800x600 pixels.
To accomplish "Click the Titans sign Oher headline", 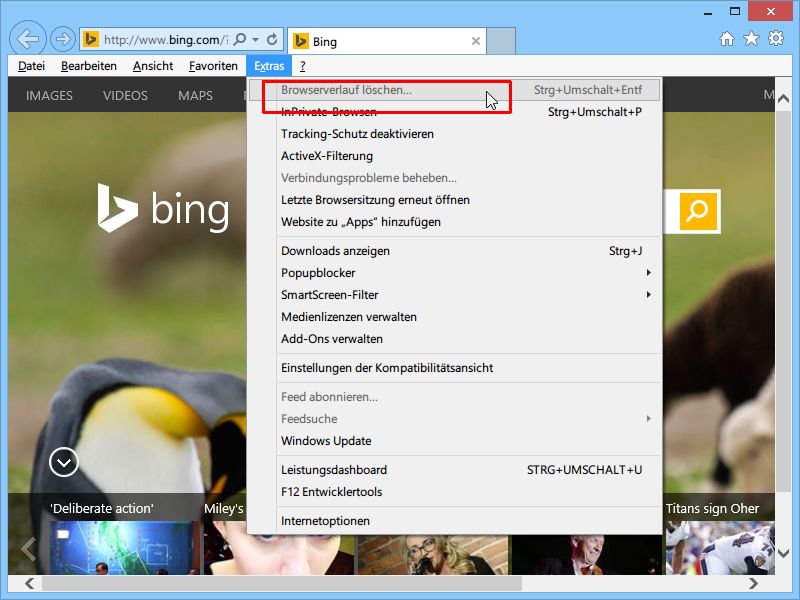I will 712,508.
